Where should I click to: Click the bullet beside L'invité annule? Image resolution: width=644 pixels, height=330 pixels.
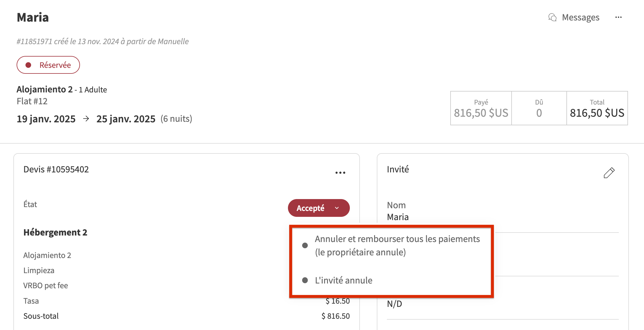(x=305, y=280)
